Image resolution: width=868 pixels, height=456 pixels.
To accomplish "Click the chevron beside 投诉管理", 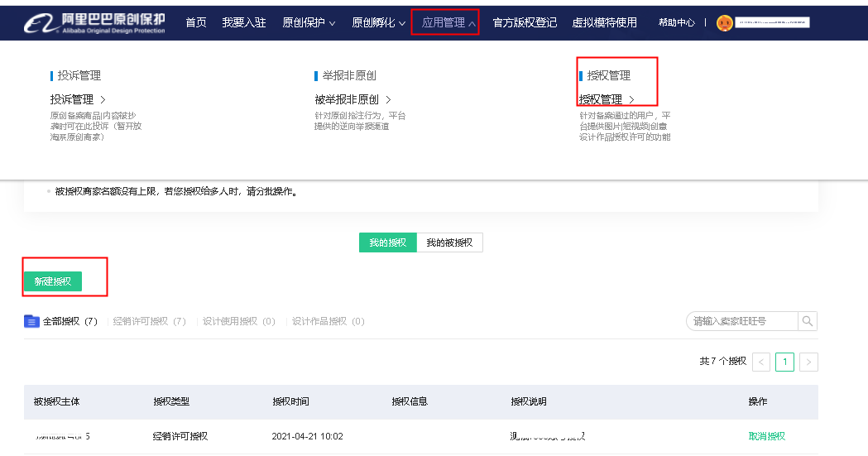I will 103,99.
